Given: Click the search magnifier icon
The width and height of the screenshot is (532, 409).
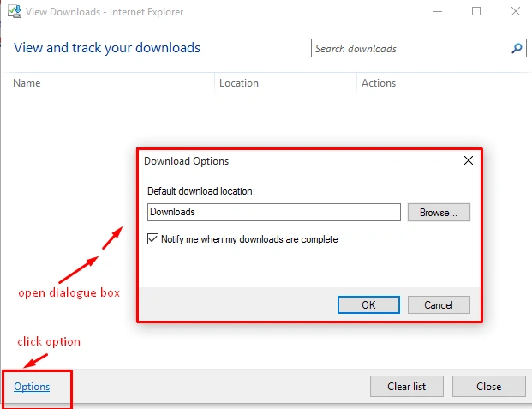Looking at the screenshot, I should click(517, 48).
